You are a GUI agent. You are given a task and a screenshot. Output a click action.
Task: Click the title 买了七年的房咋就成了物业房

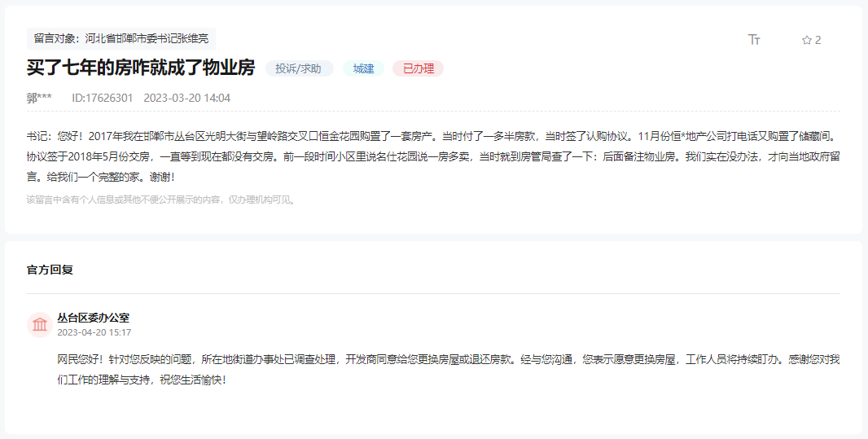tap(141, 68)
